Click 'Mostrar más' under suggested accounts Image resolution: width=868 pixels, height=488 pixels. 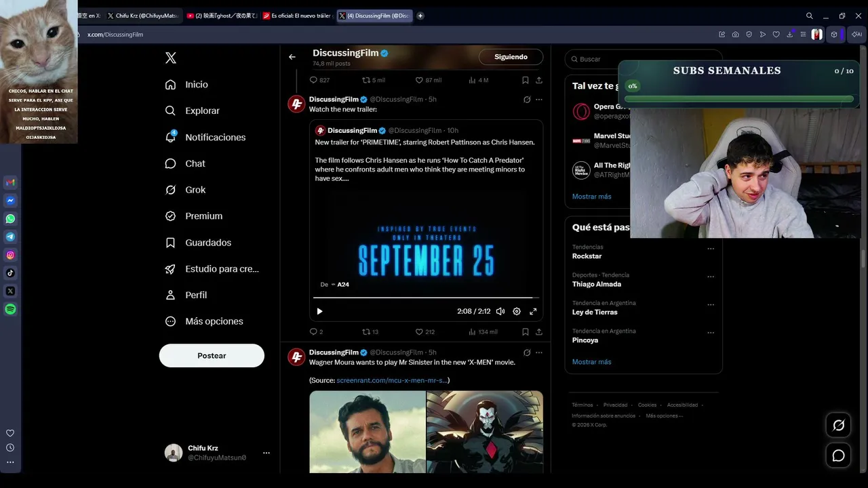click(x=591, y=197)
